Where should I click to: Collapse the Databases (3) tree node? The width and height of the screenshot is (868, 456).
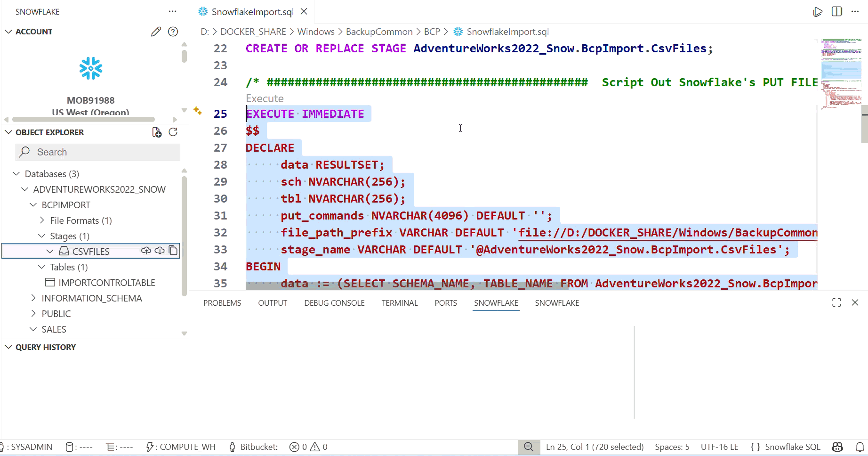16,174
